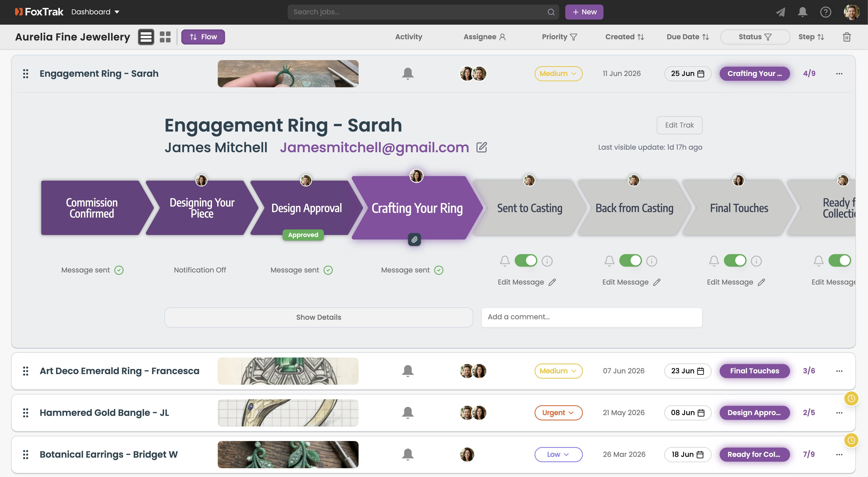The image size is (868, 477).
Task: Open more options for Hammered Gold Bangle
Action: [x=839, y=413]
